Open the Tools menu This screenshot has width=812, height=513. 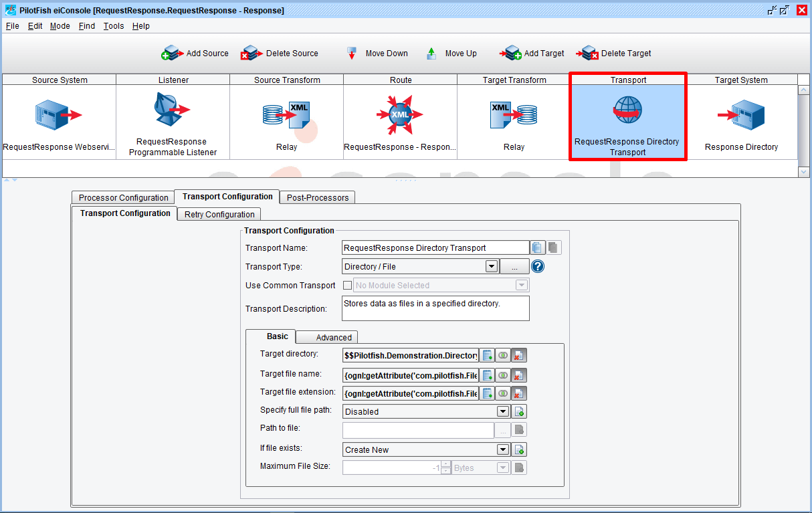[114, 26]
